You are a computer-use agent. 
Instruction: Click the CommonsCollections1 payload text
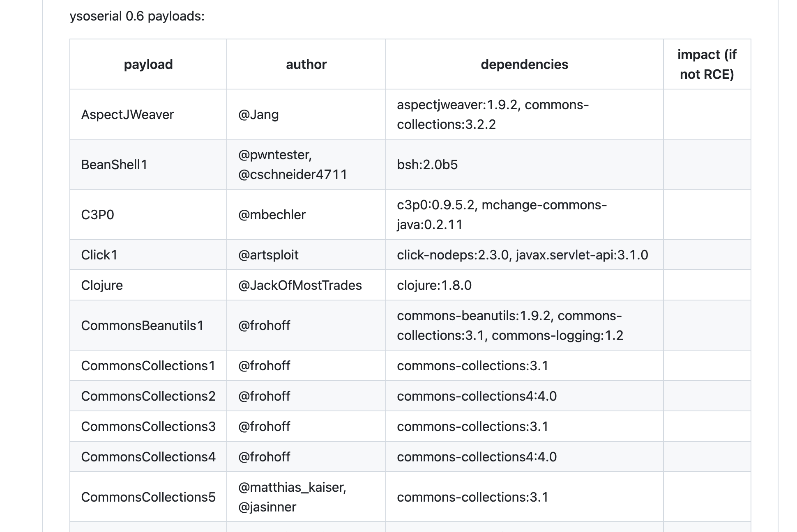(x=148, y=366)
